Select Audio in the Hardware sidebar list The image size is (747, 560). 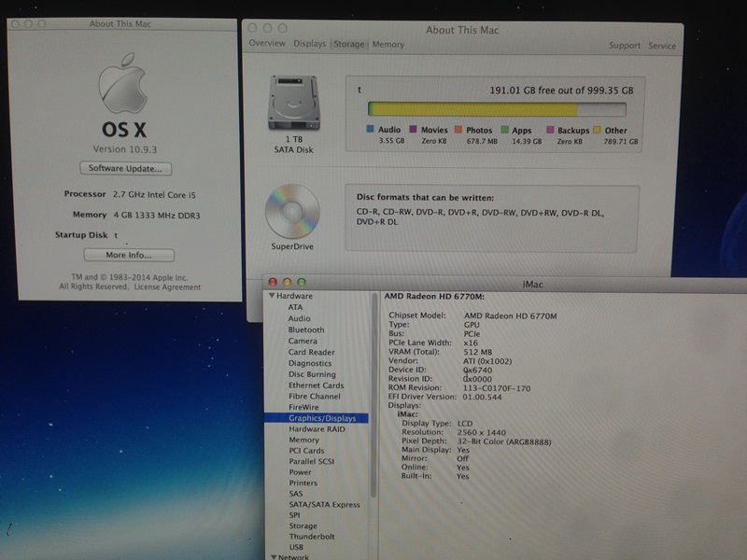[x=299, y=318]
